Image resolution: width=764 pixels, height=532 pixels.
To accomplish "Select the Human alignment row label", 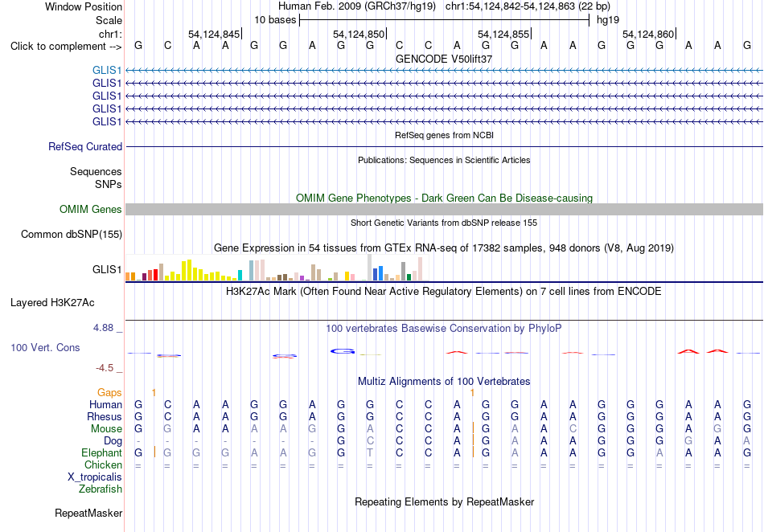I will click(105, 404).
